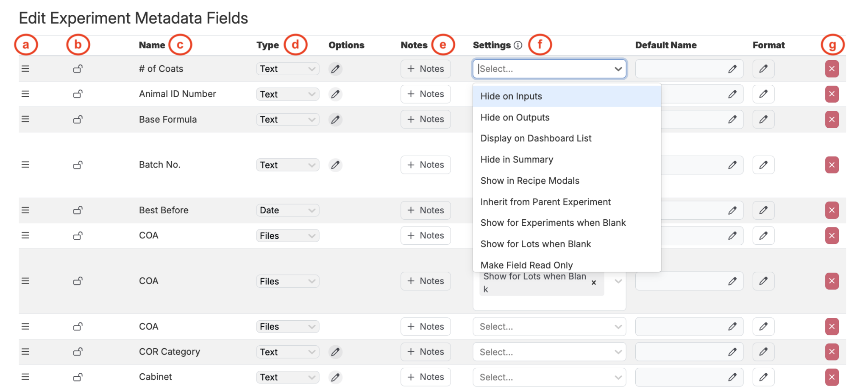Screen dimensions: 868x389
Task: Toggle the lock for Best Before
Action: tap(78, 210)
